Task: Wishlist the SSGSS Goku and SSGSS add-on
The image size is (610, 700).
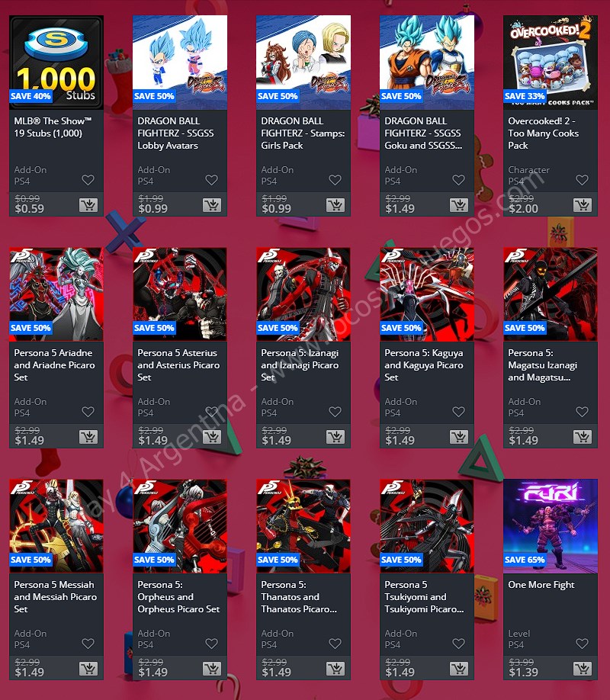Action: [458, 180]
